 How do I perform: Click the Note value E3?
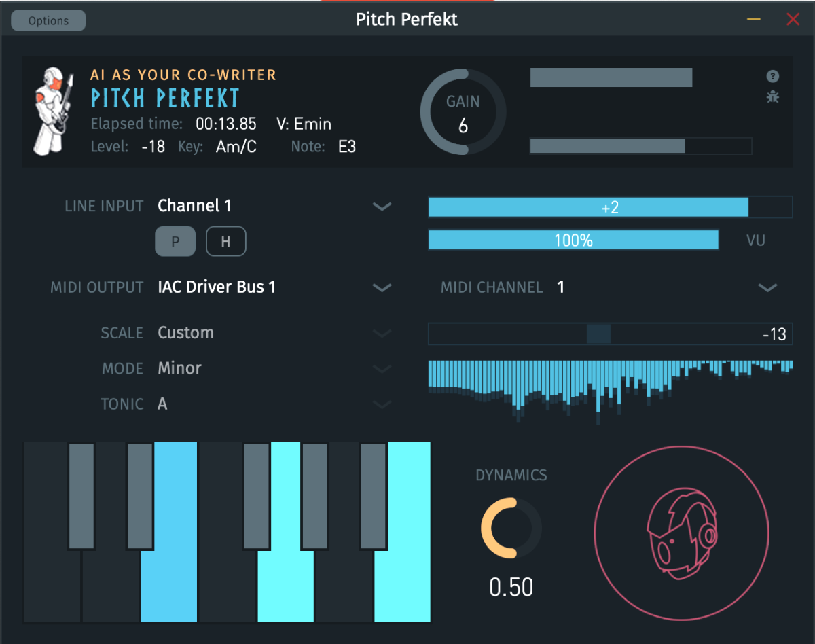pos(347,146)
